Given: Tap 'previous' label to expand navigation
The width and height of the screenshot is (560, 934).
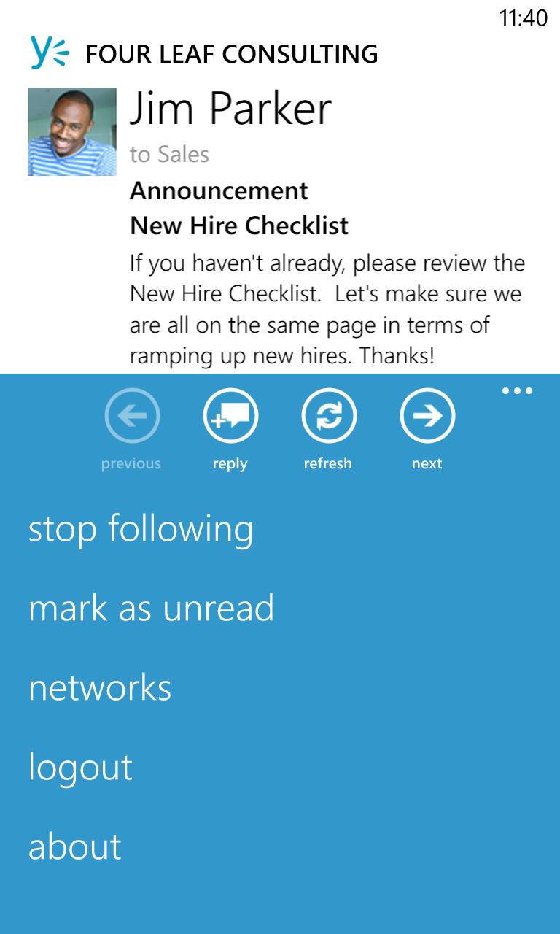Looking at the screenshot, I should pos(131,463).
